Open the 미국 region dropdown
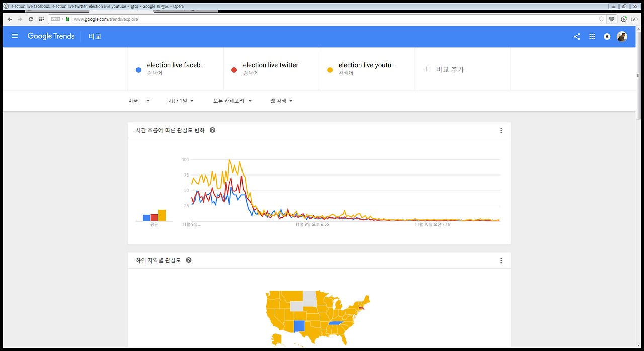Viewport: 644px width, 351px height. click(x=138, y=100)
